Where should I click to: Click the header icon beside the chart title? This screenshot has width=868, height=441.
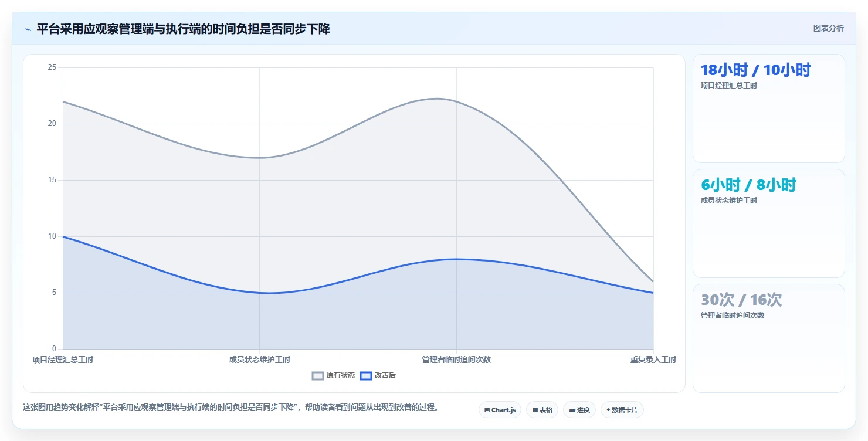click(28, 29)
